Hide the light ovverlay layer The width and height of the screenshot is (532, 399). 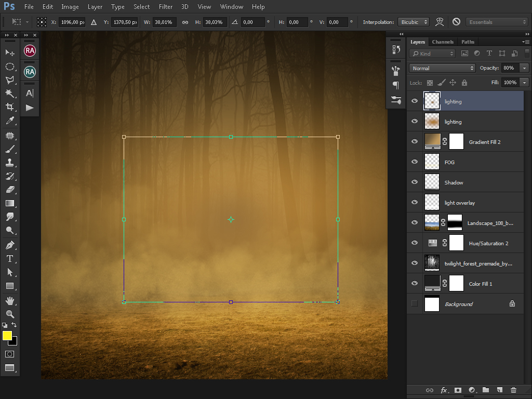[415, 202]
